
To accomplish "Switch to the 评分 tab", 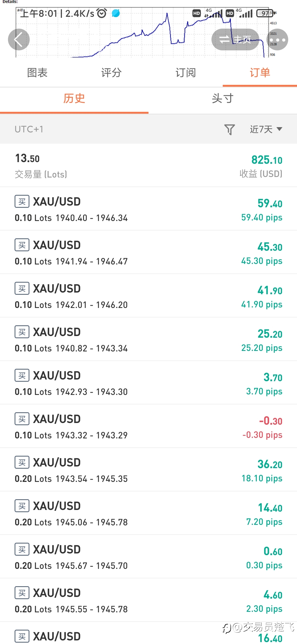I will (x=111, y=73).
